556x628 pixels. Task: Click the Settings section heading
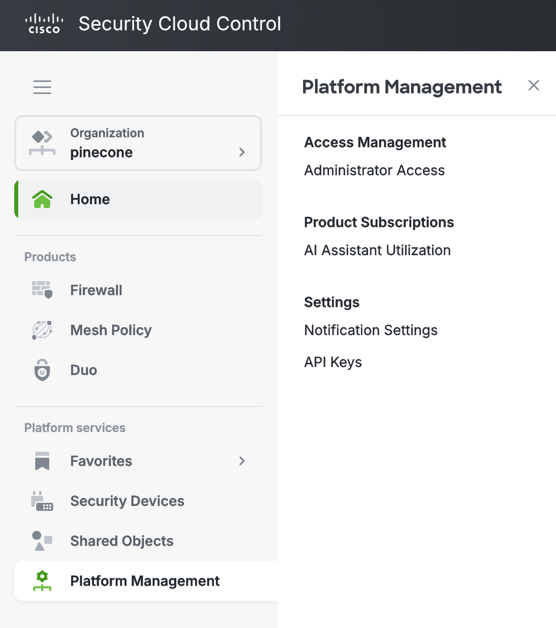pos(332,302)
